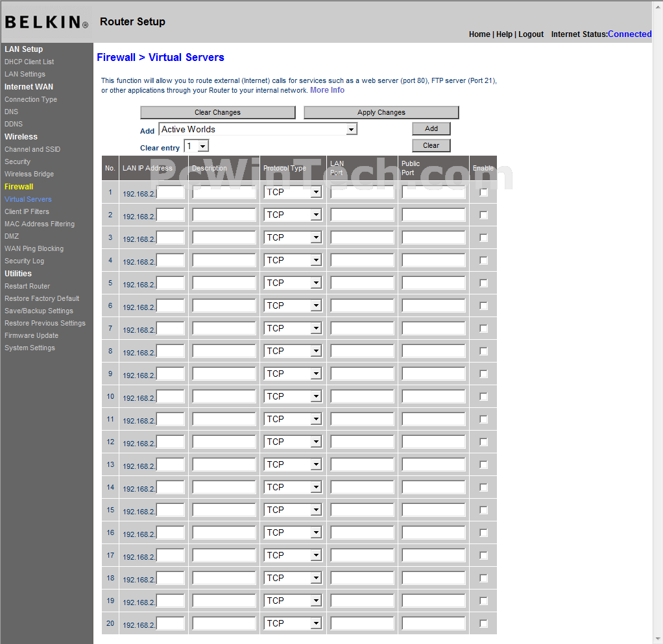
Task: Focus the LAN Port field in row 15
Action: pos(363,510)
